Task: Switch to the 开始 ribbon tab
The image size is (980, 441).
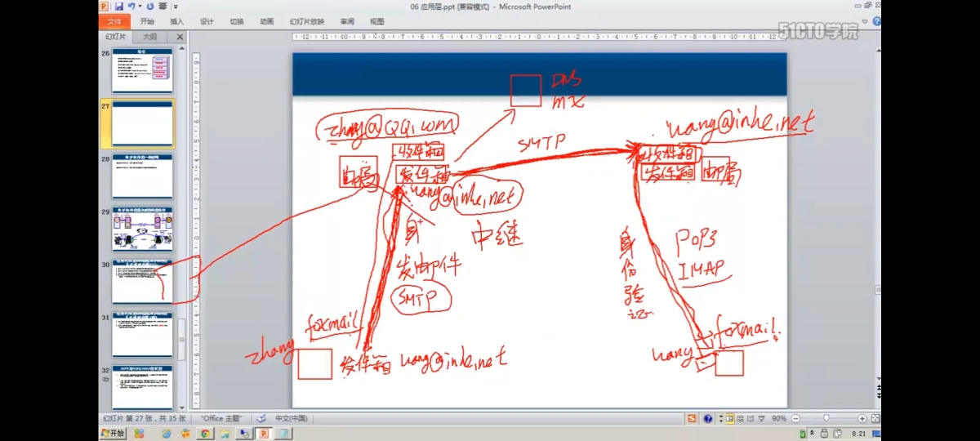Action: 147,21
